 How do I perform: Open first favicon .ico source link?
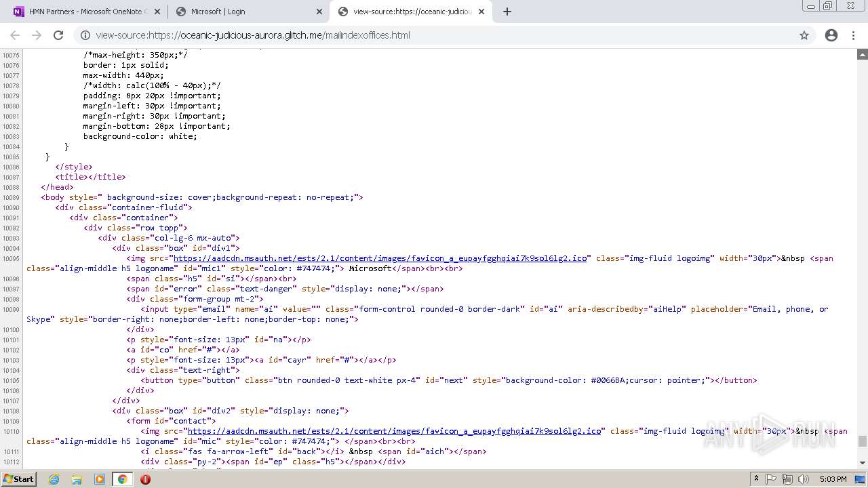[380, 258]
